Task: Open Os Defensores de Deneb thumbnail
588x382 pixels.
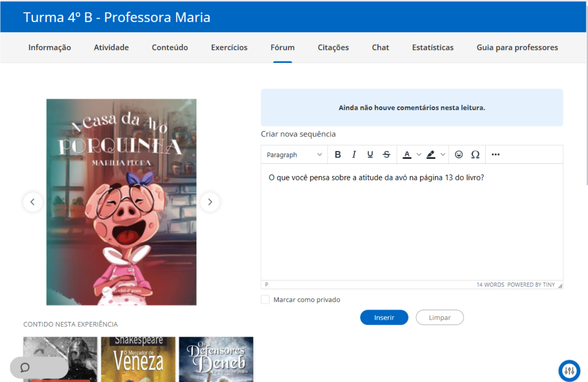Action: (x=216, y=359)
